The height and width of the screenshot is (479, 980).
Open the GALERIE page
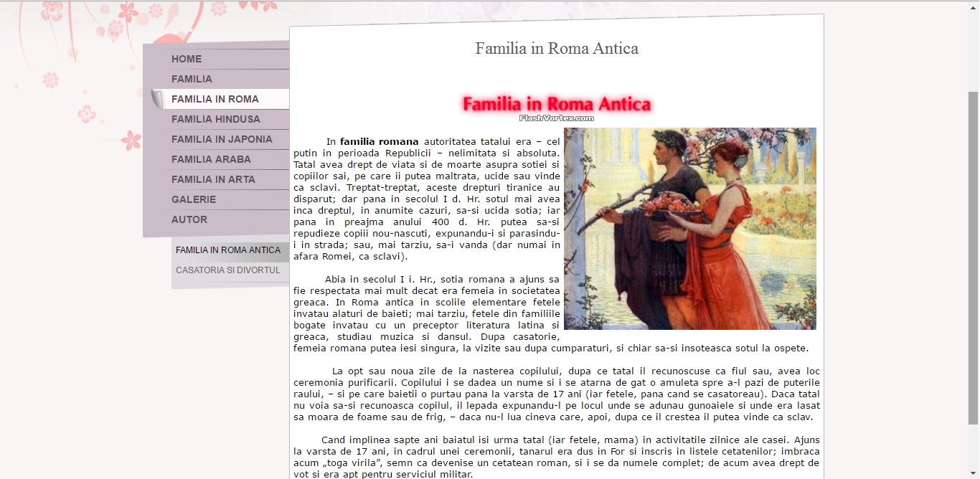click(x=194, y=199)
